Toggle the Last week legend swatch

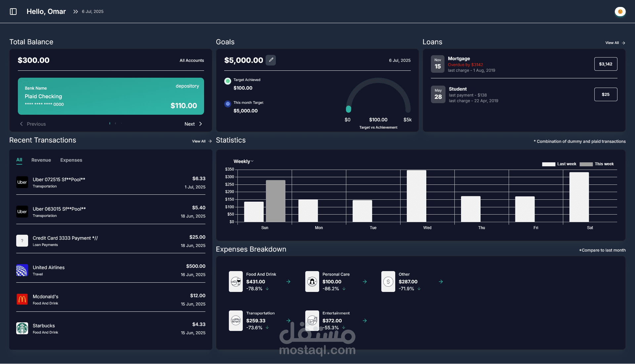(x=548, y=164)
